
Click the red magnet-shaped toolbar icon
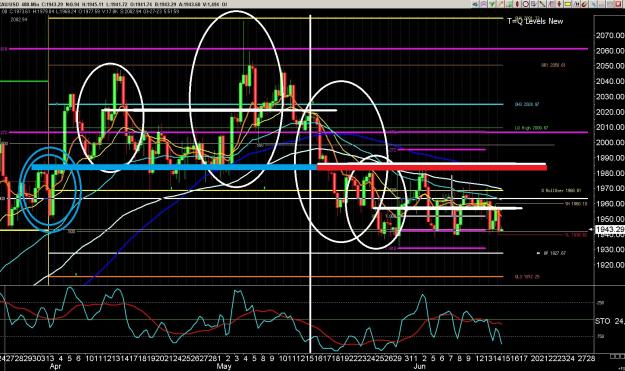584,4
